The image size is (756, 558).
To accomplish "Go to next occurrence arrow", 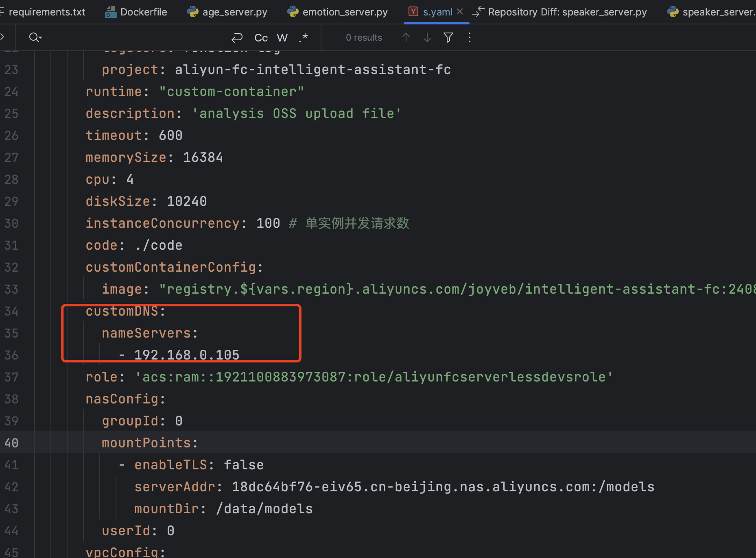I will pyautogui.click(x=427, y=38).
